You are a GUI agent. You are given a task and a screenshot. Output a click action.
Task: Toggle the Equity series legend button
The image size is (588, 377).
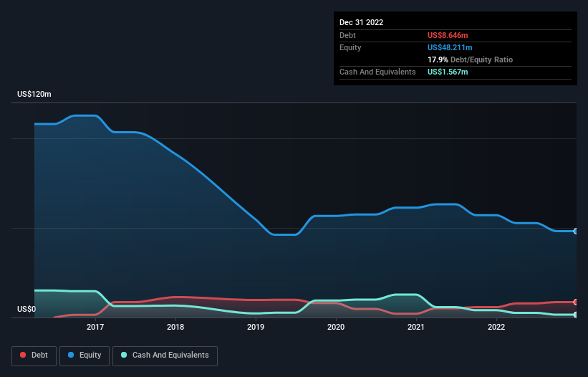[x=85, y=355]
